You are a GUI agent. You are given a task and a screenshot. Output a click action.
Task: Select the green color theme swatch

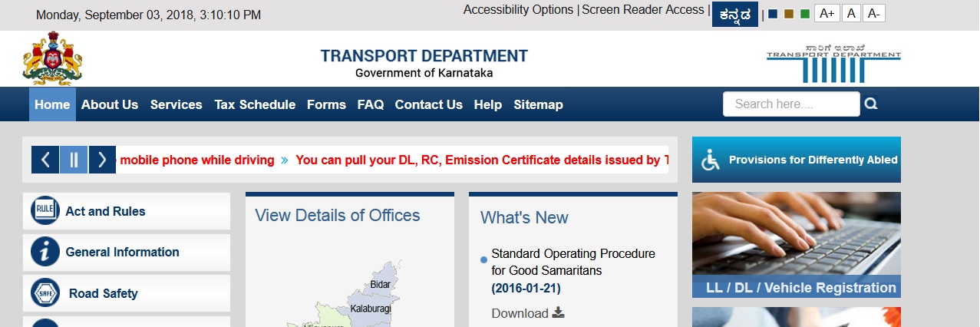tap(804, 14)
